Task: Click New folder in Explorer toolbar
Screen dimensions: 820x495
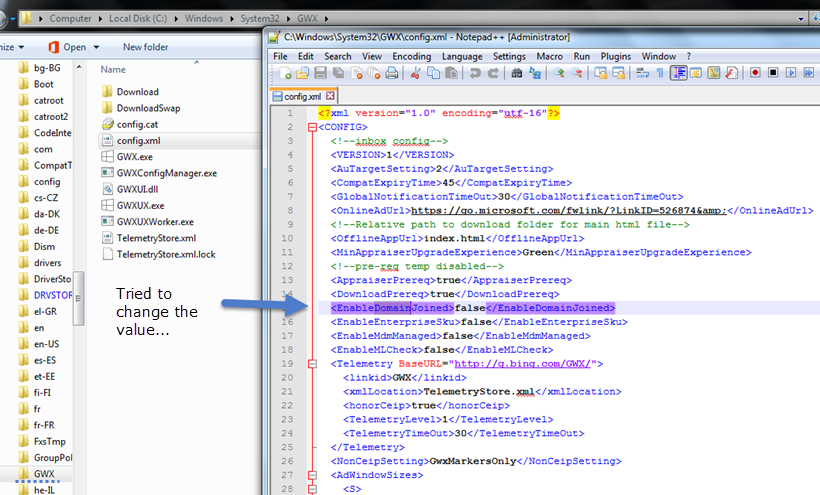Action: [x=145, y=47]
